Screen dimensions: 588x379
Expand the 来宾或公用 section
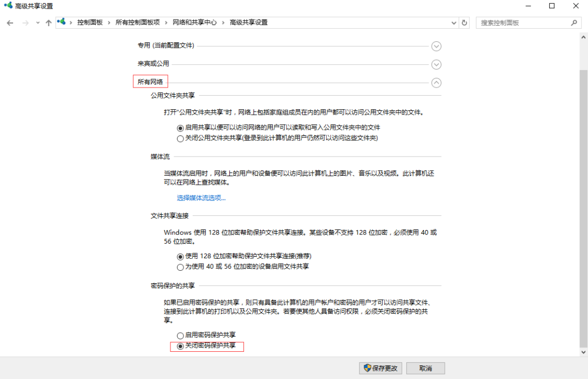click(436, 64)
